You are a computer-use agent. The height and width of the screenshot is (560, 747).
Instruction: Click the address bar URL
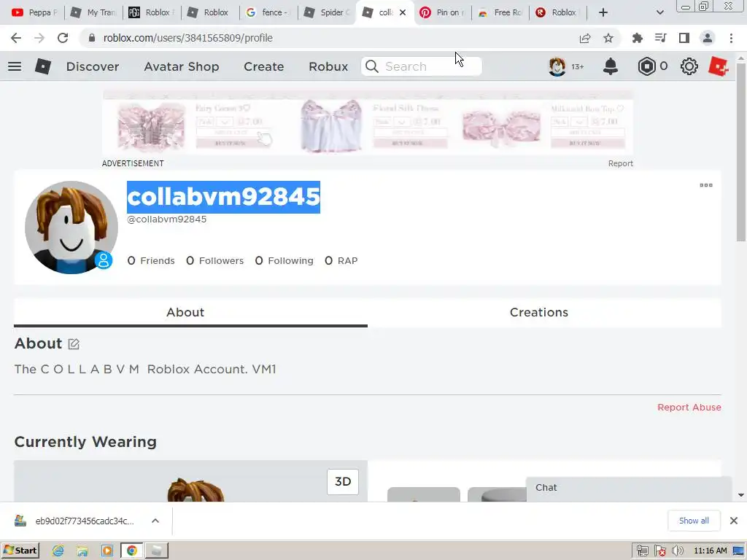coord(187,38)
